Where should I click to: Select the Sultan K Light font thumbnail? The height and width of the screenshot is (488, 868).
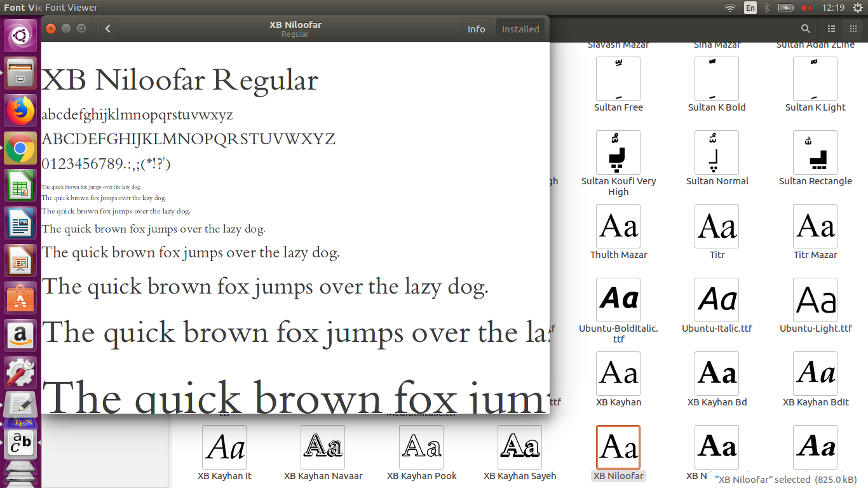[x=815, y=79]
